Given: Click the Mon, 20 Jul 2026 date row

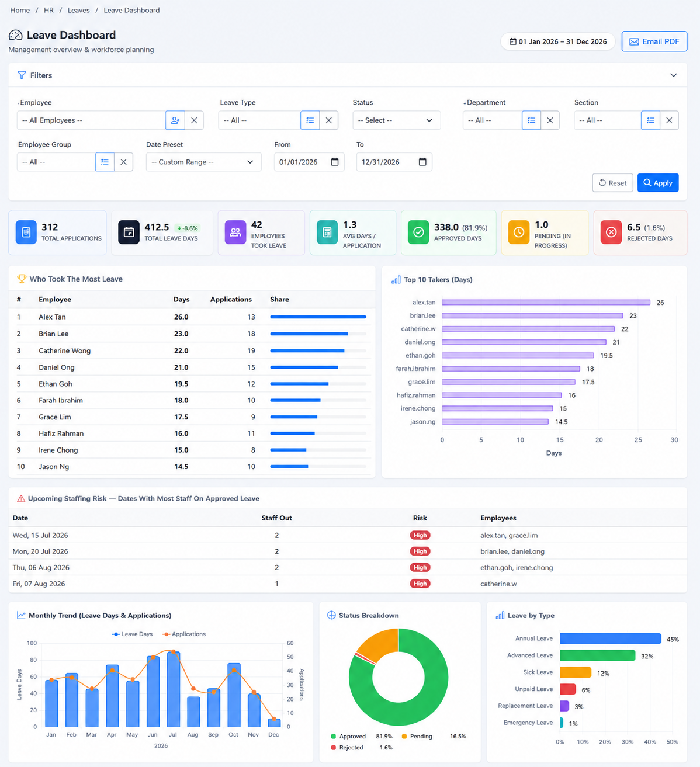Looking at the screenshot, I should [348, 551].
